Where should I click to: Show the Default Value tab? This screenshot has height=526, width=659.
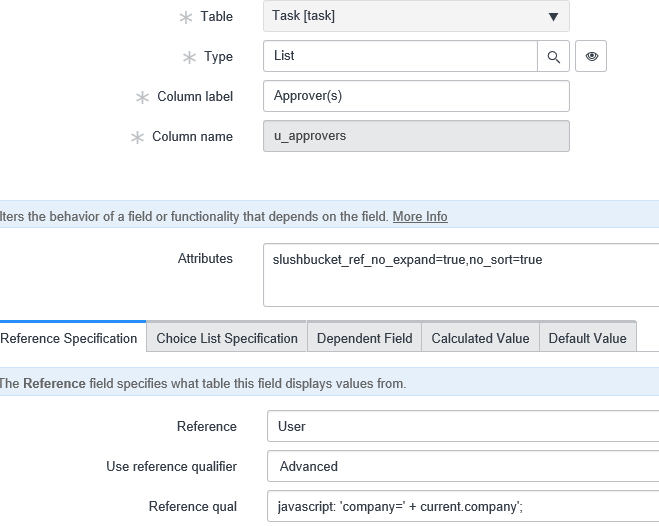pyautogui.click(x=588, y=338)
